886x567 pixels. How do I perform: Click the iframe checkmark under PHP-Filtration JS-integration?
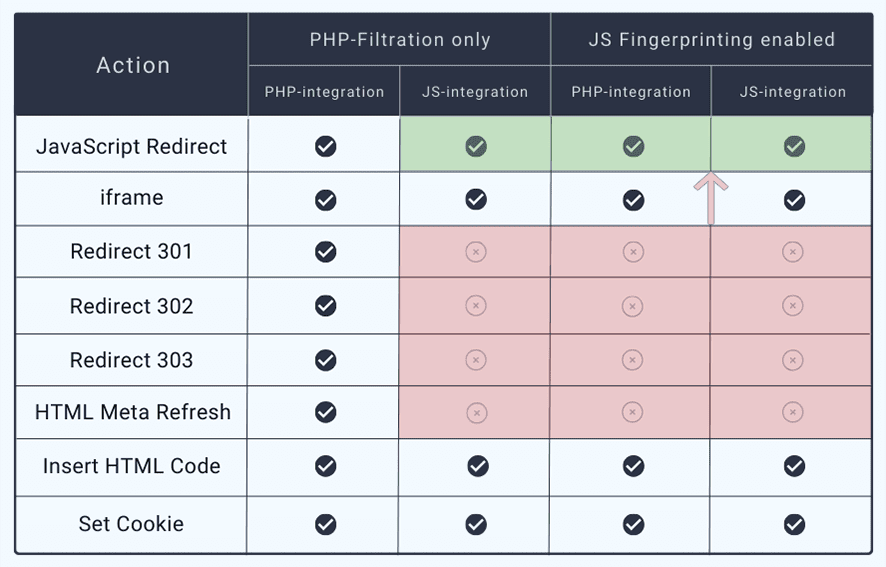[x=476, y=199]
